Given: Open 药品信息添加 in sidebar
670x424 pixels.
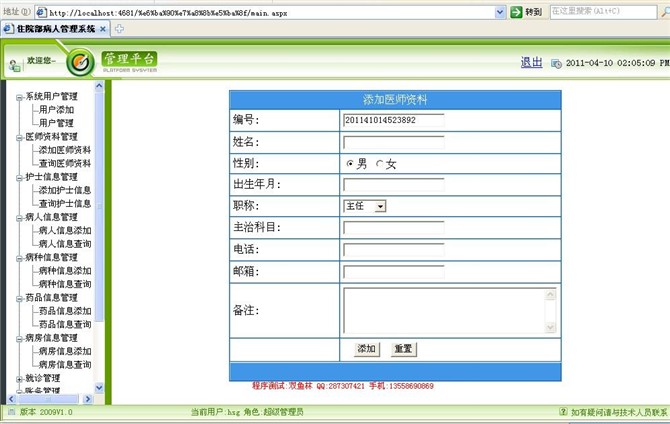Looking at the screenshot, I should (x=65, y=311).
